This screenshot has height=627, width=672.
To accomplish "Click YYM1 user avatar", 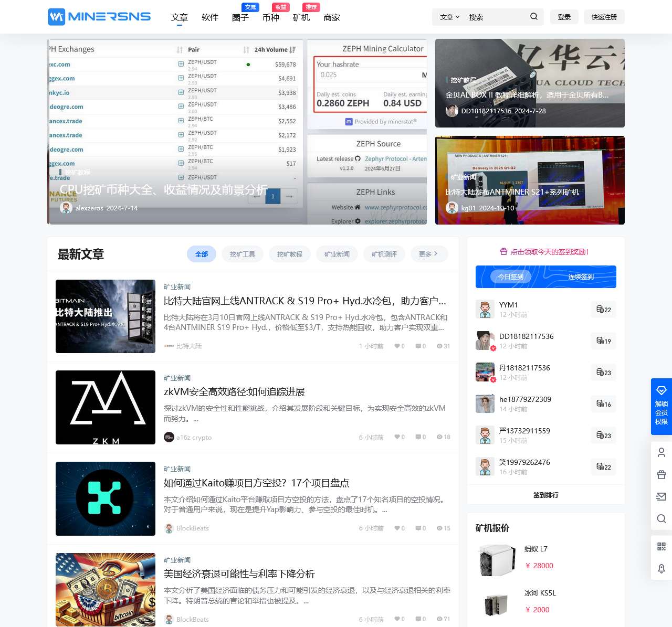I will 485,310.
